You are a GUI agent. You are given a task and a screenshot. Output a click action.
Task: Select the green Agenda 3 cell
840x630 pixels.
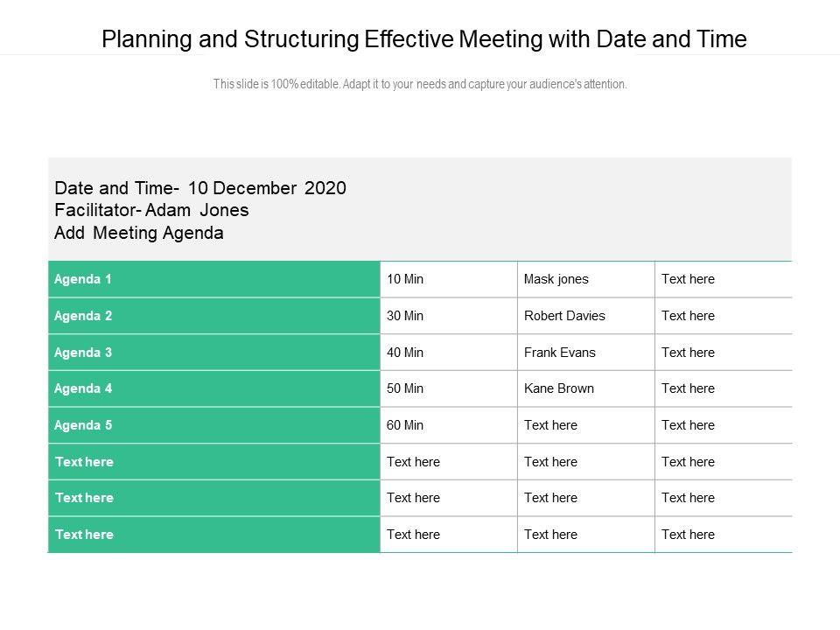click(213, 353)
